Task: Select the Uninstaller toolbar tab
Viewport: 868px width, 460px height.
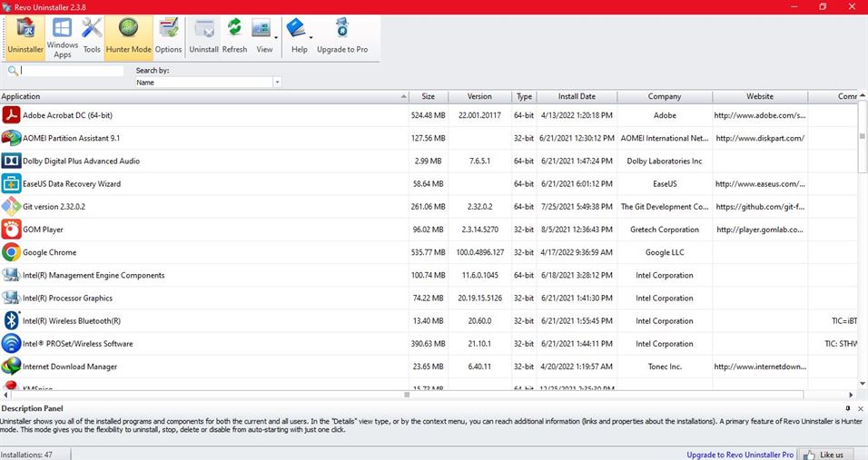Action: point(25,38)
